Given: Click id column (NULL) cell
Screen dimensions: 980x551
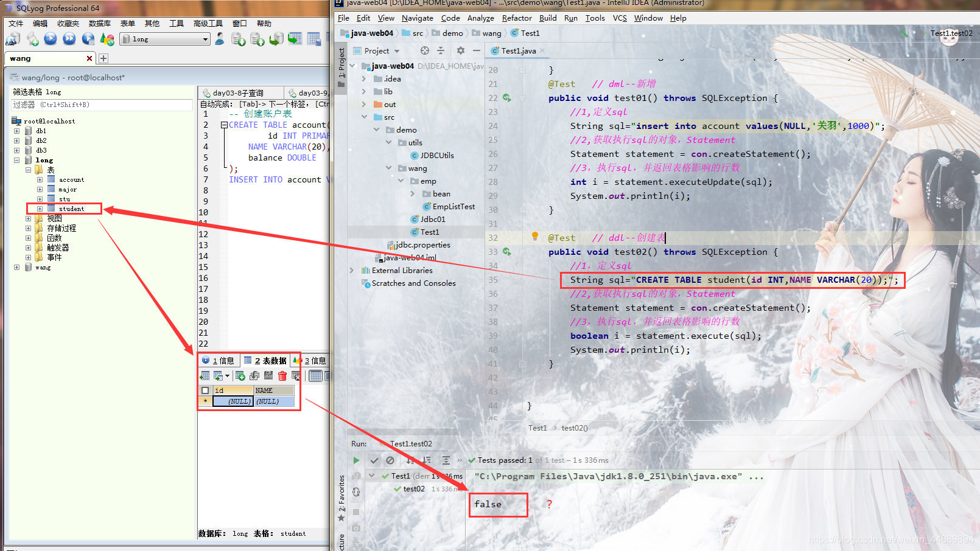Looking at the screenshot, I should click(x=233, y=401).
